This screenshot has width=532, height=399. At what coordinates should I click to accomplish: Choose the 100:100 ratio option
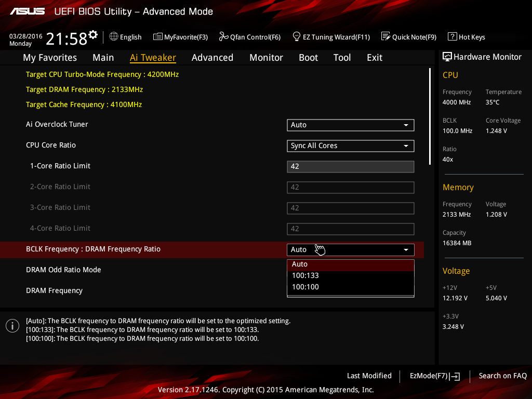click(x=351, y=287)
